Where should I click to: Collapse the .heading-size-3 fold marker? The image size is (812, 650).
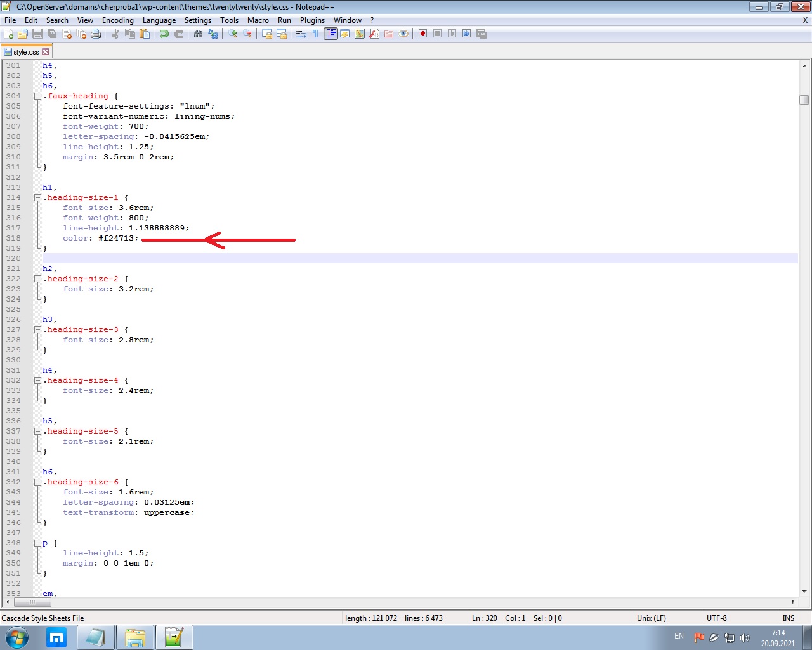pyautogui.click(x=37, y=330)
